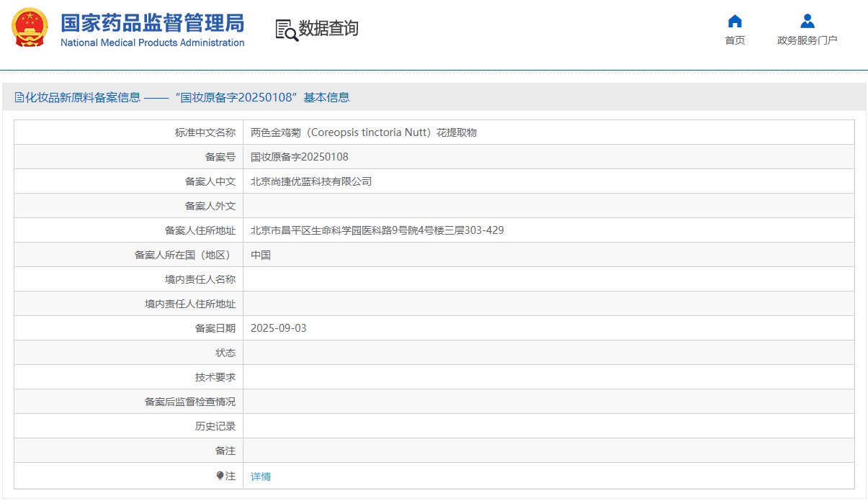Click the value 两色金鸡菊 Coreopsis tinctoria Nutt 花提取物
This screenshot has width=868, height=501.
364,132
